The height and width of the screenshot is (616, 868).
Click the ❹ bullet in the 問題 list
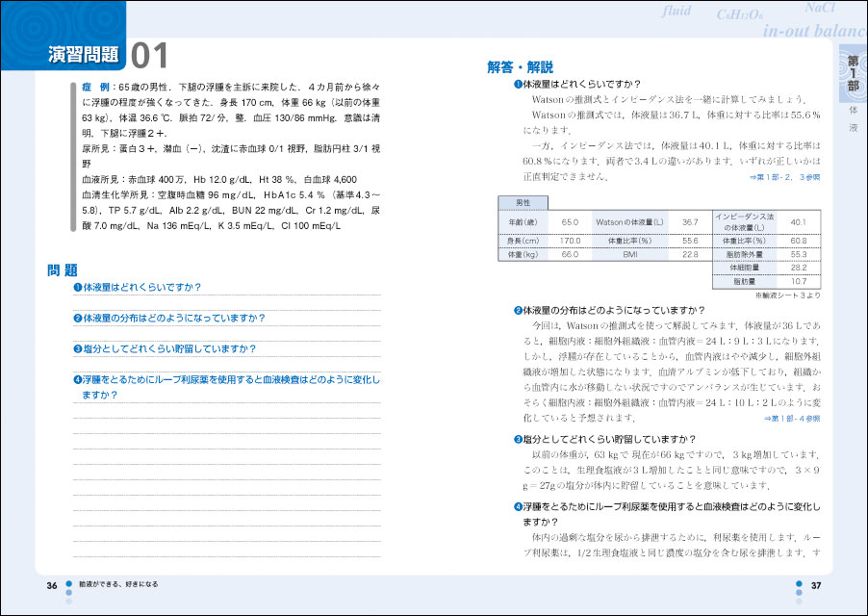(78, 379)
